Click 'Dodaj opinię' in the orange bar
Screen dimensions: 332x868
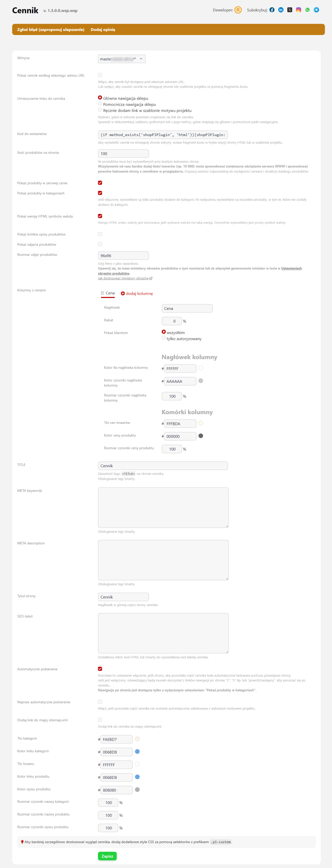103,30
